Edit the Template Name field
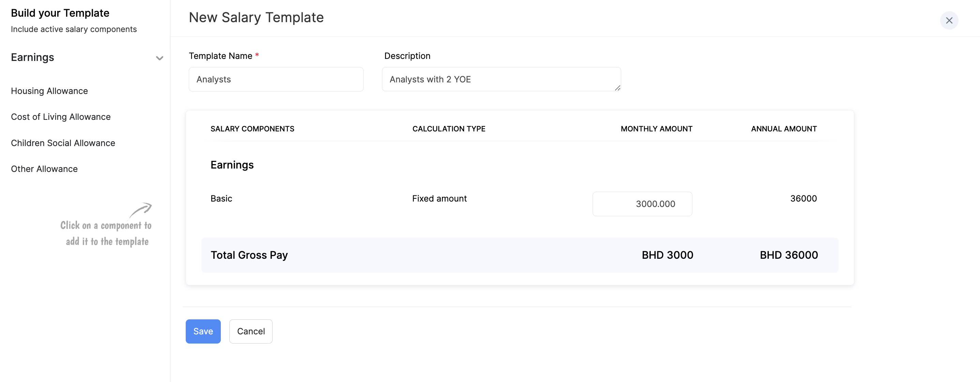Viewport: 980px width, 382px height. [x=276, y=79]
